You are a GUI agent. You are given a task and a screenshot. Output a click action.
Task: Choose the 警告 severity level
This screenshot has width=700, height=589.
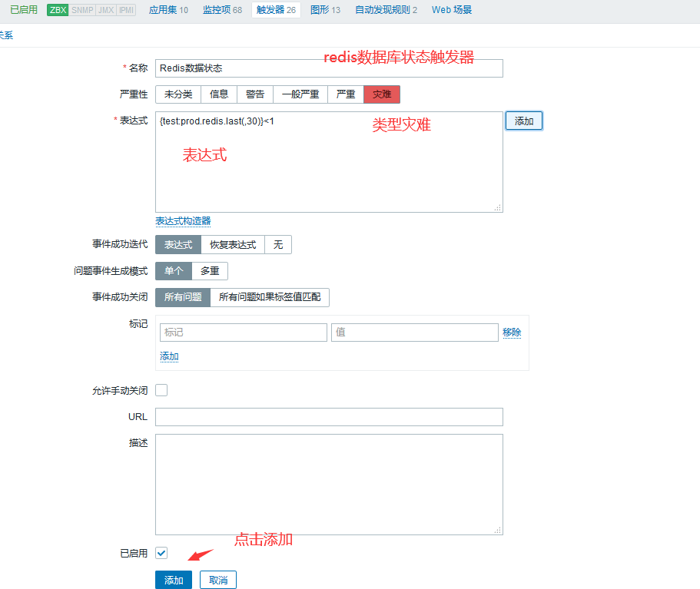click(x=254, y=94)
